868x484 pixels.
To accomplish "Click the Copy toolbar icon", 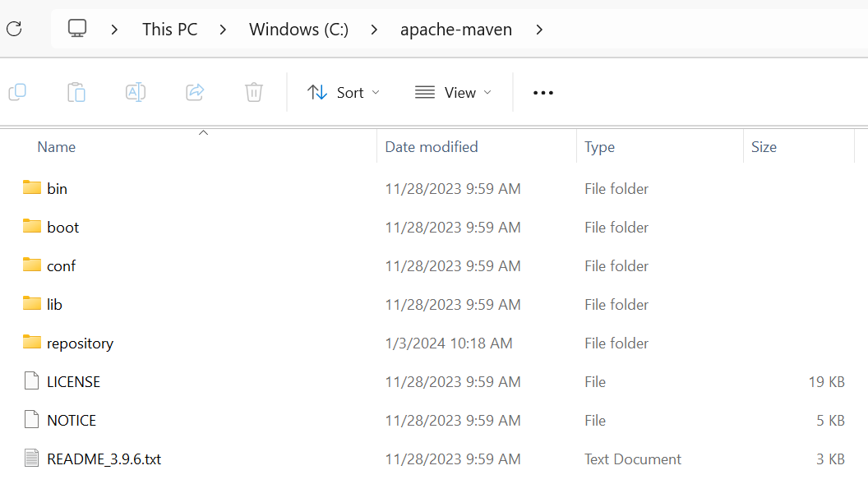I will point(18,92).
